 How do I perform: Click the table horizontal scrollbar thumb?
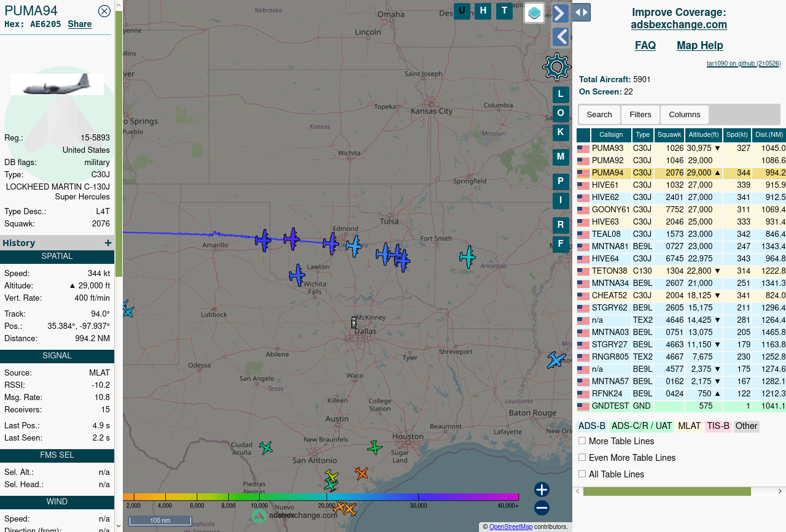tap(667, 492)
